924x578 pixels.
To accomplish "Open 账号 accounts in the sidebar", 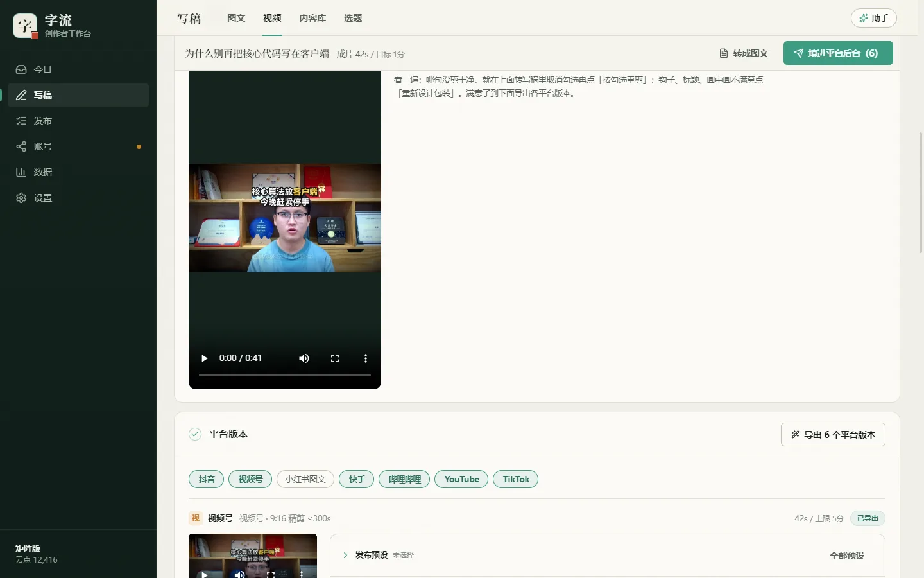I will coord(78,146).
